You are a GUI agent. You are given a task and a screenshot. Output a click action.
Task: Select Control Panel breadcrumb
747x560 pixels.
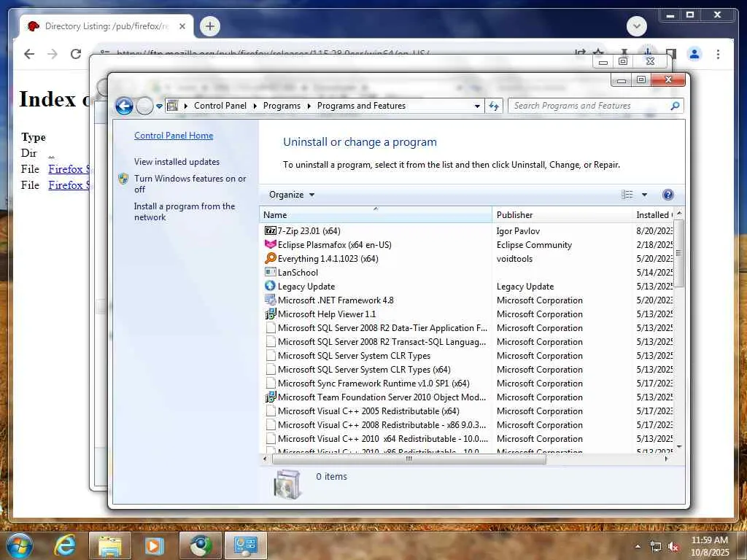pos(220,106)
